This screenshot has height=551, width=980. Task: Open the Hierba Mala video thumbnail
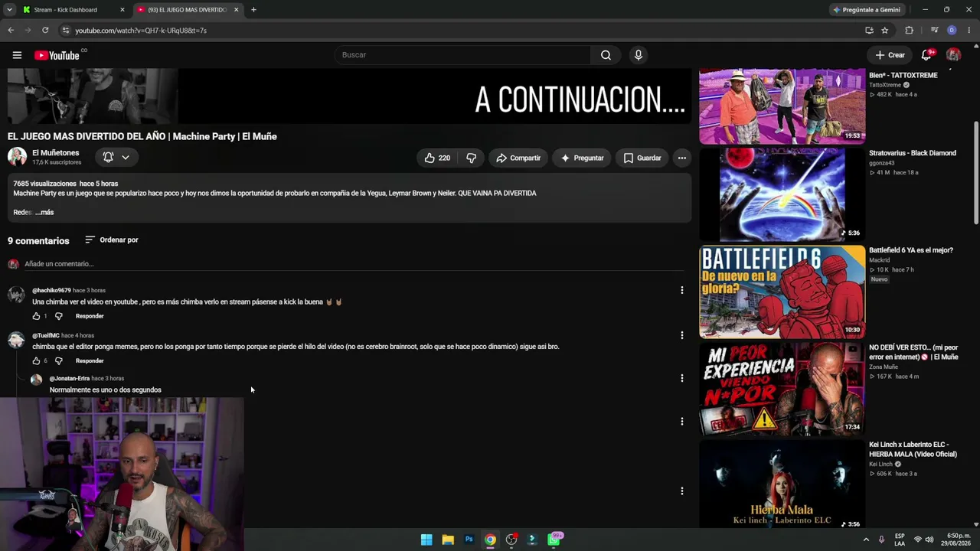pos(782,484)
